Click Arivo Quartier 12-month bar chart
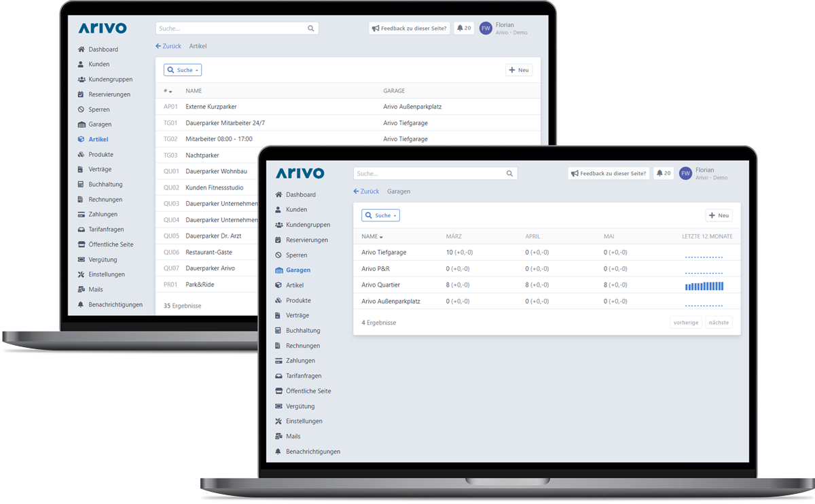The image size is (815, 504). [704, 286]
